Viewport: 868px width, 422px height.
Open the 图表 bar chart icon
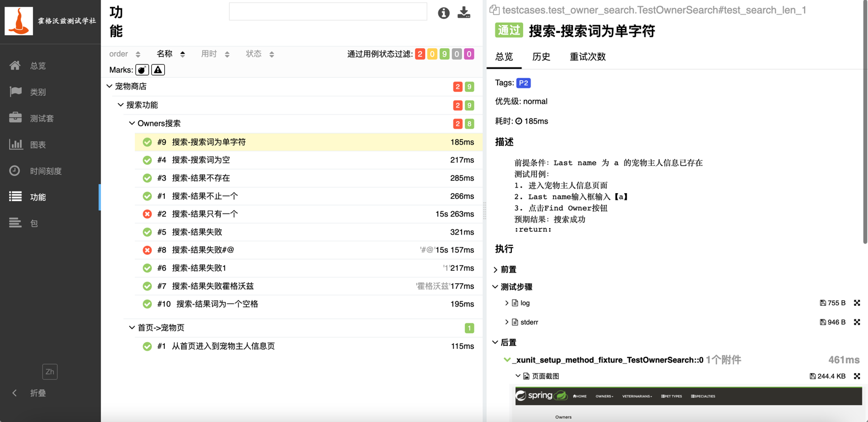(x=15, y=144)
